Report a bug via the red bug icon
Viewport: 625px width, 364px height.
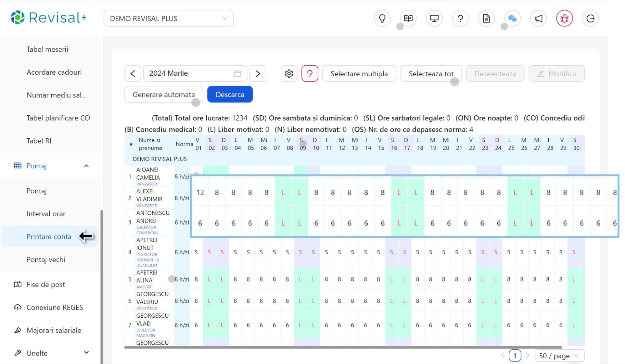[x=564, y=18]
